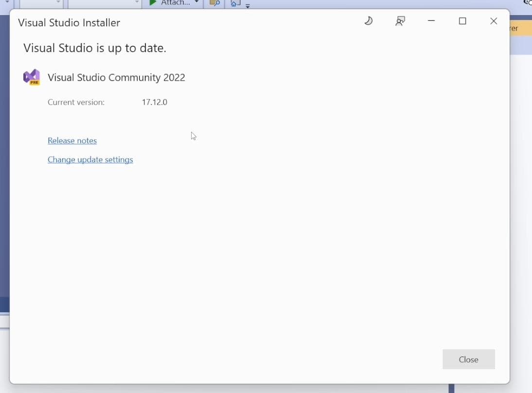Open Change update settings link
532x393 pixels.
click(90, 160)
